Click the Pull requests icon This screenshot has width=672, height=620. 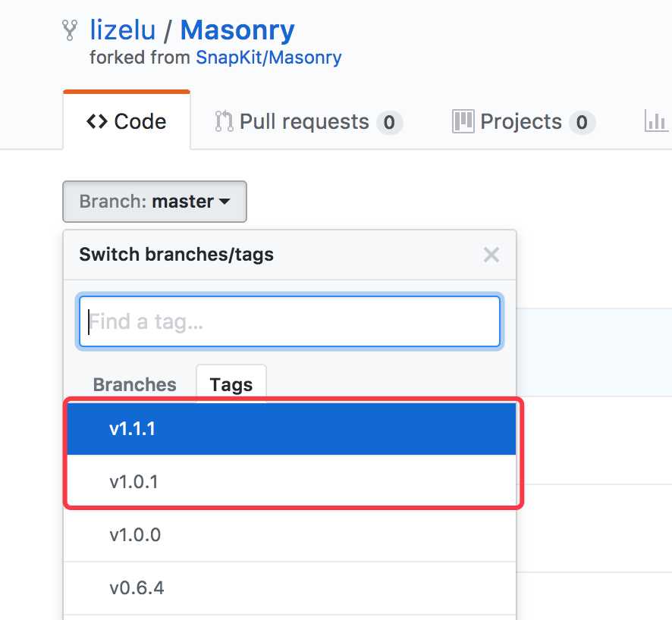(x=224, y=121)
